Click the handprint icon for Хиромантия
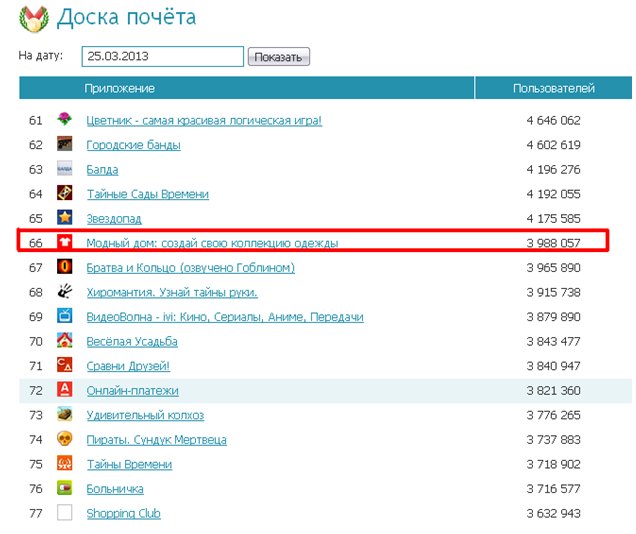636x534 pixels. (64, 291)
